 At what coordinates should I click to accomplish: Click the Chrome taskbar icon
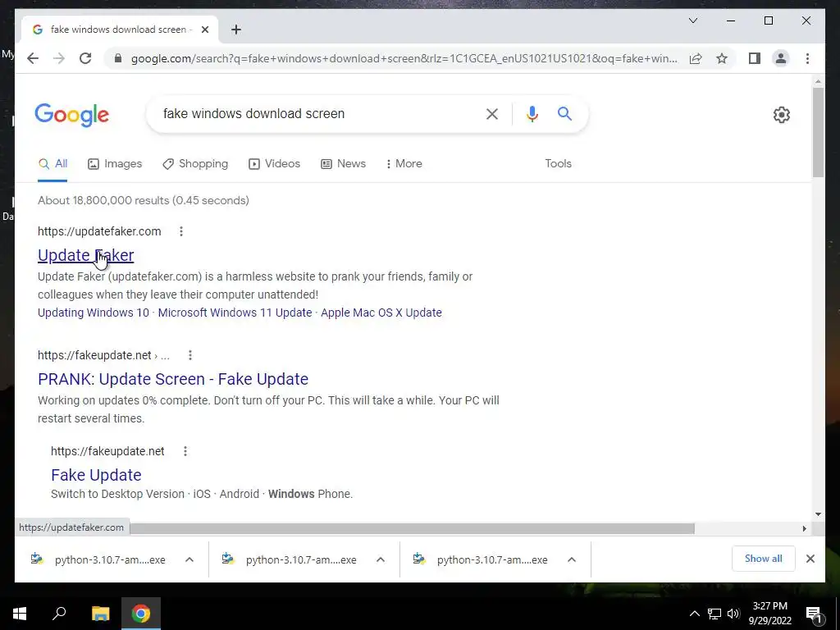tap(141, 614)
